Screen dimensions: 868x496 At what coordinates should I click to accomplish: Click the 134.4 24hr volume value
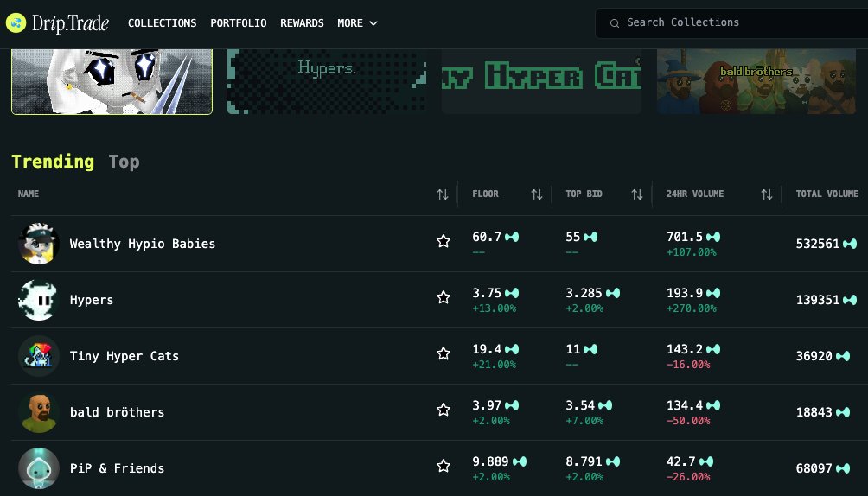pos(685,405)
